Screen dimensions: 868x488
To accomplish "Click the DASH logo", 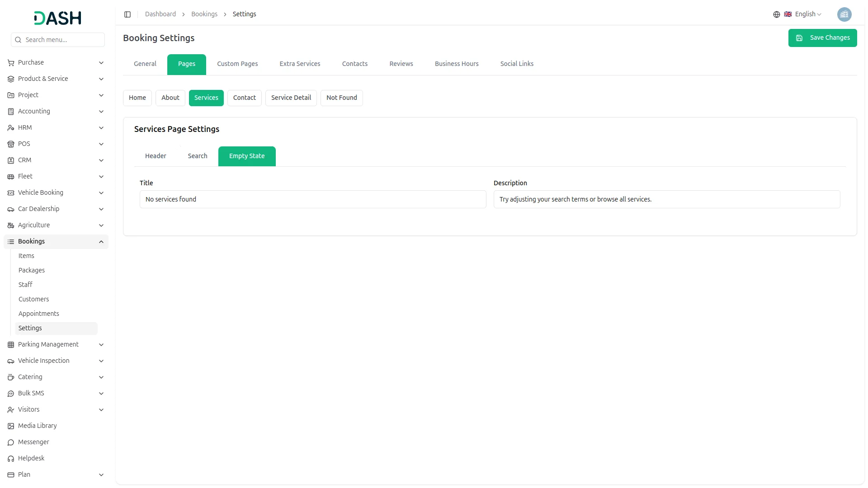I will pyautogui.click(x=58, y=18).
